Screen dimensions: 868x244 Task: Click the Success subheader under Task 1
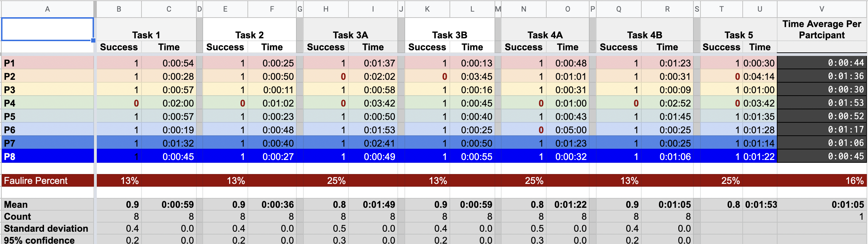119,47
